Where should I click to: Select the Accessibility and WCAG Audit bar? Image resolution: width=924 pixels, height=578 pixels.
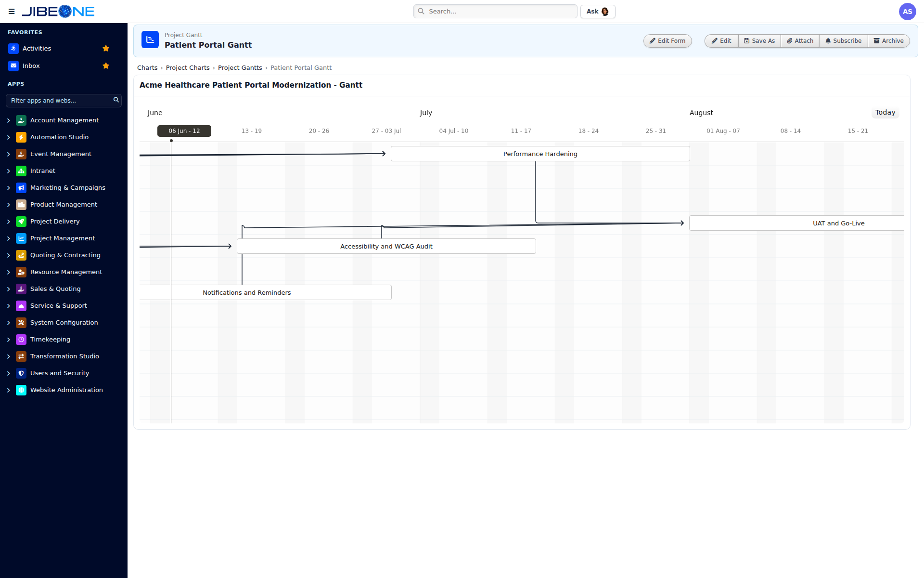pyautogui.click(x=386, y=247)
